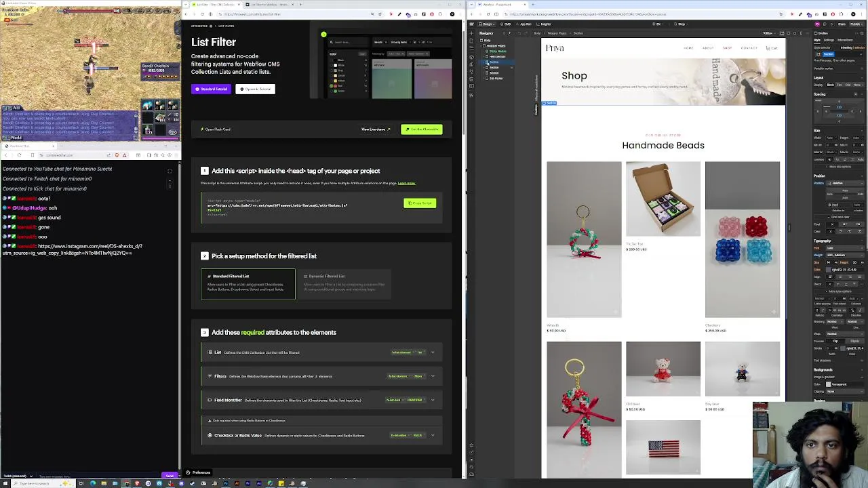Open the color dropper extension in Finsweet browser
This screenshot has width=868, height=488.
399,14
